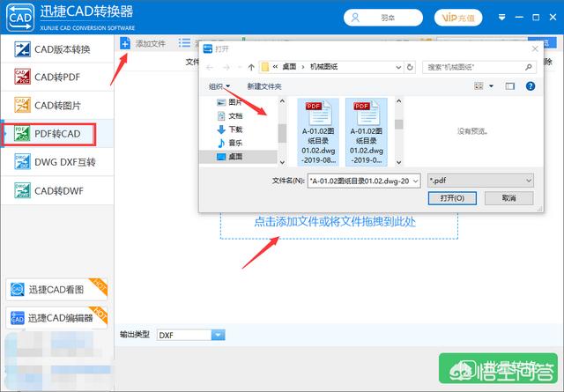
Task: Open the CAD转PDF conversion mode
Action: tap(58, 78)
